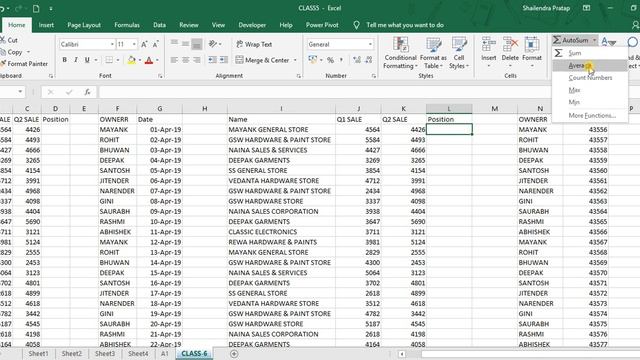Apply Comma Style
The image size is (640, 360).
click(x=341, y=60)
